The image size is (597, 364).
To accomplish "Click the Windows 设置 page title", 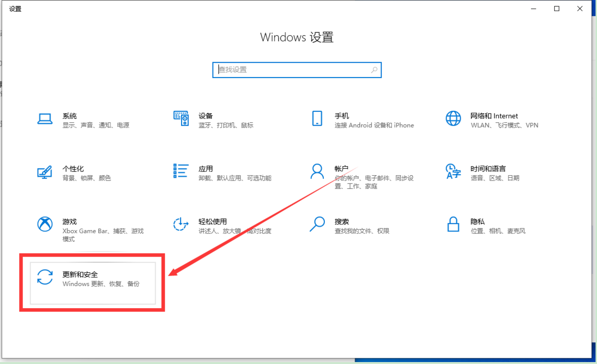I will click(x=297, y=38).
